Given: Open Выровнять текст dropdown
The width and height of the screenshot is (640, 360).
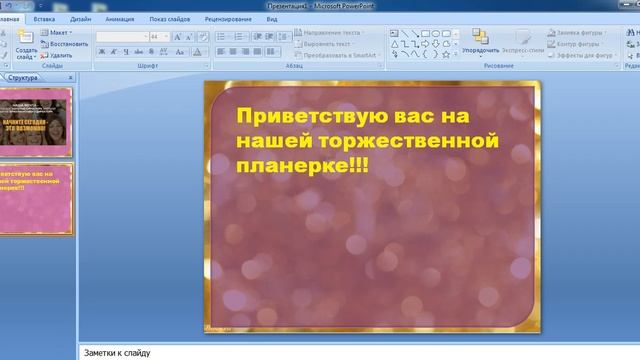Looking at the screenshot, I should click(x=324, y=44).
